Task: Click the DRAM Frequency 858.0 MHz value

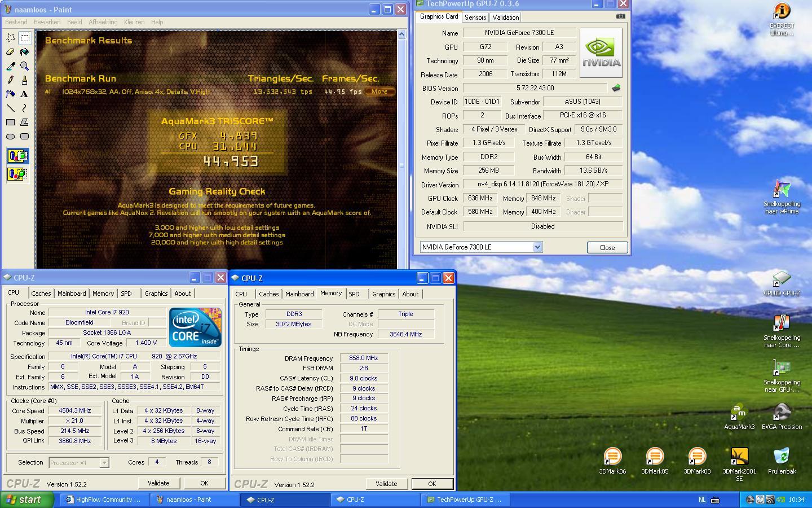Action: pos(364,358)
